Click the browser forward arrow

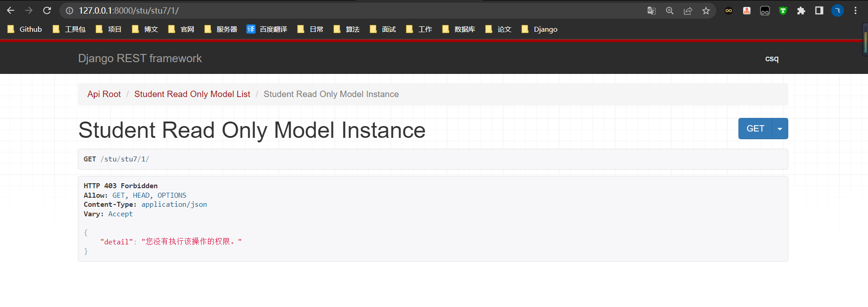tap(29, 10)
